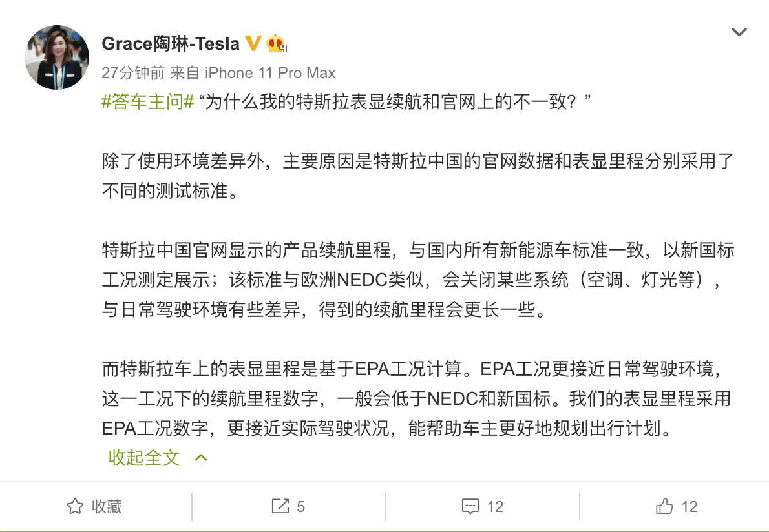Click the Grace陶琳-Tesla profile avatar
Viewport: 769px width, 532px height.
click(57, 57)
